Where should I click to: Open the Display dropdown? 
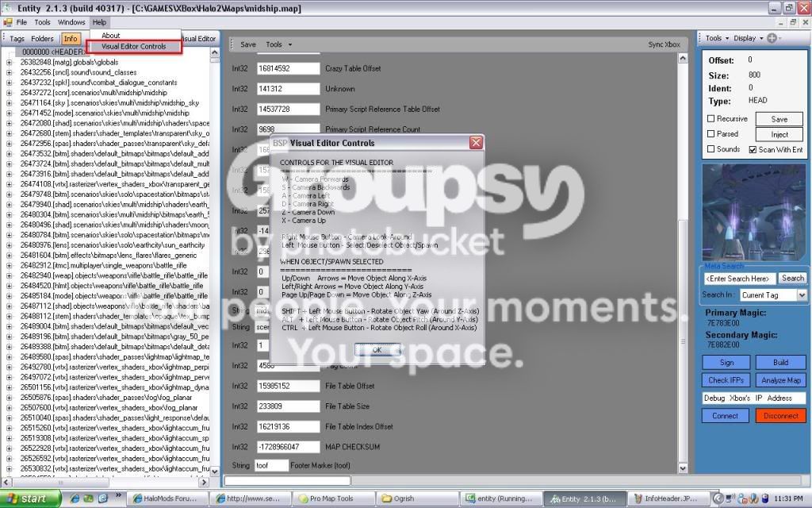pyautogui.click(x=748, y=38)
